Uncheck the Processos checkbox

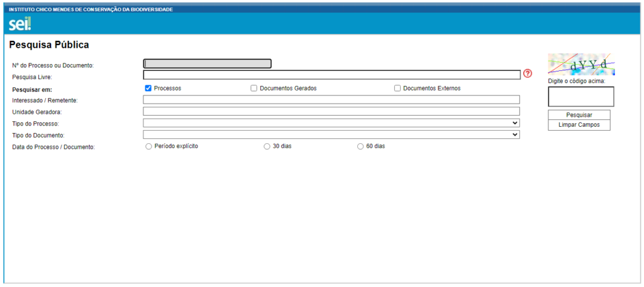click(x=148, y=89)
